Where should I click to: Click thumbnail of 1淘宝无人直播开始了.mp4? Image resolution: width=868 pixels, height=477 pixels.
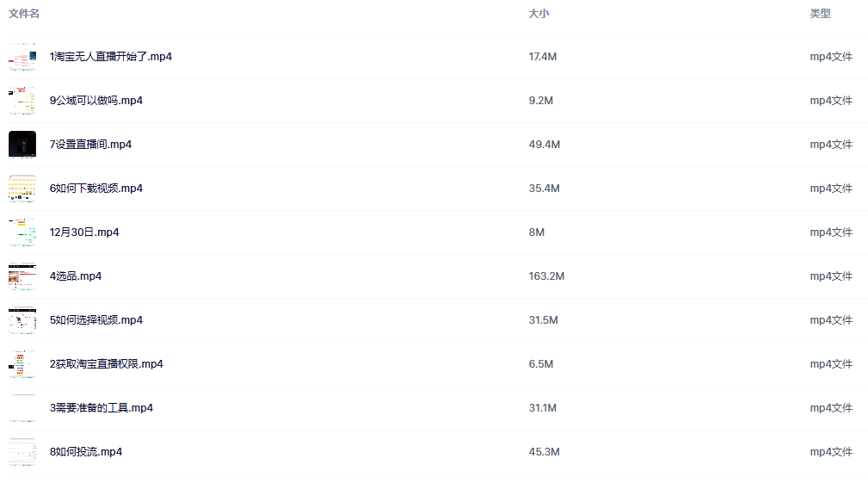[22, 57]
